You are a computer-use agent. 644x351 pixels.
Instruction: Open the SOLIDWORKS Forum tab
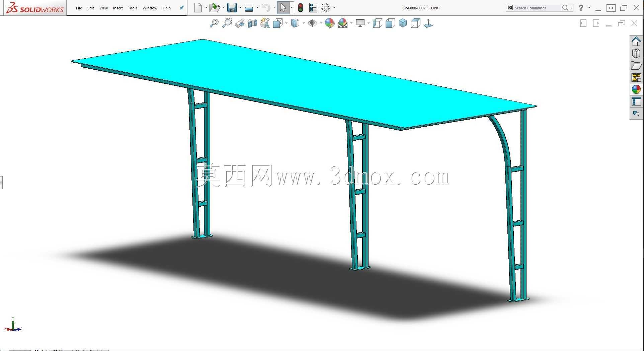[636, 114]
